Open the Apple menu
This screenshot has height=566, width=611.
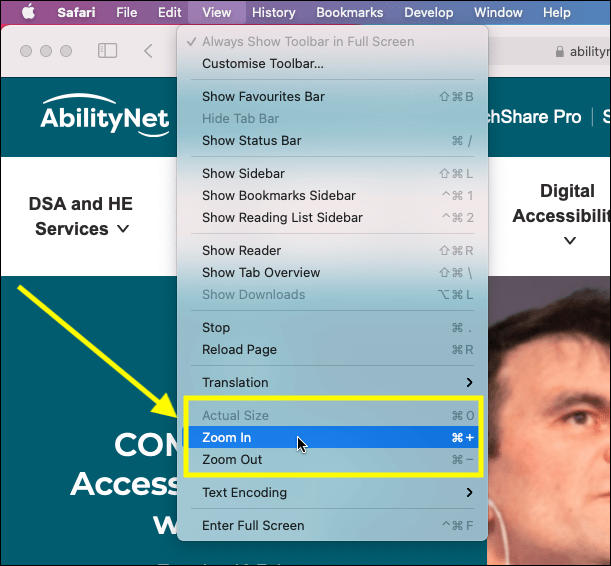(x=28, y=12)
